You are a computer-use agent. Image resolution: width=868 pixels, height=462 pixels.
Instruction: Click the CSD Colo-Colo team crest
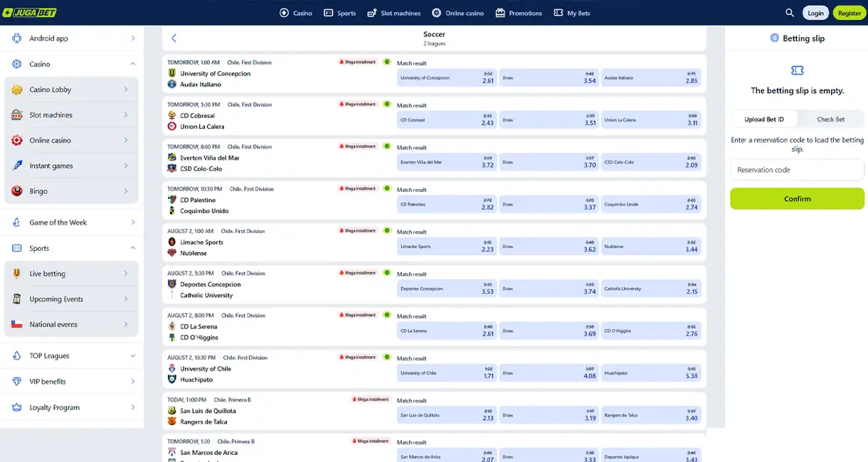pyautogui.click(x=171, y=168)
